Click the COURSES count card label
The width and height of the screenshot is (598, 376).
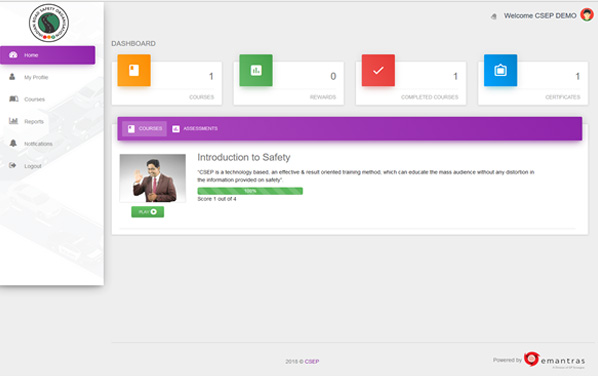201,97
